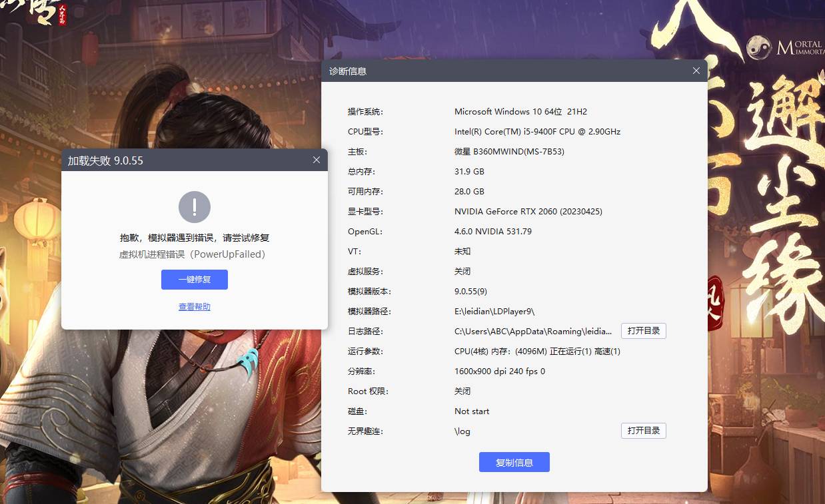Viewport: 825px width, 504px height.
Task: Click the 一键修复 repair button
Action: (194, 280)
